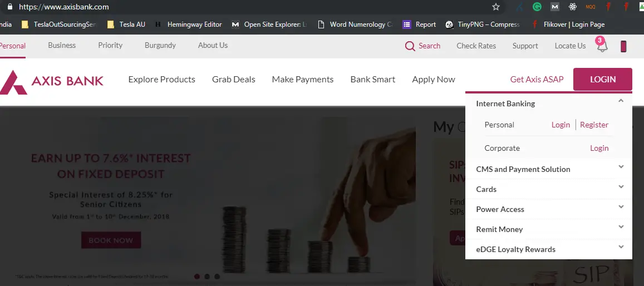Switch to the Business tab
The image size is (644, 286).
(62, 45)
